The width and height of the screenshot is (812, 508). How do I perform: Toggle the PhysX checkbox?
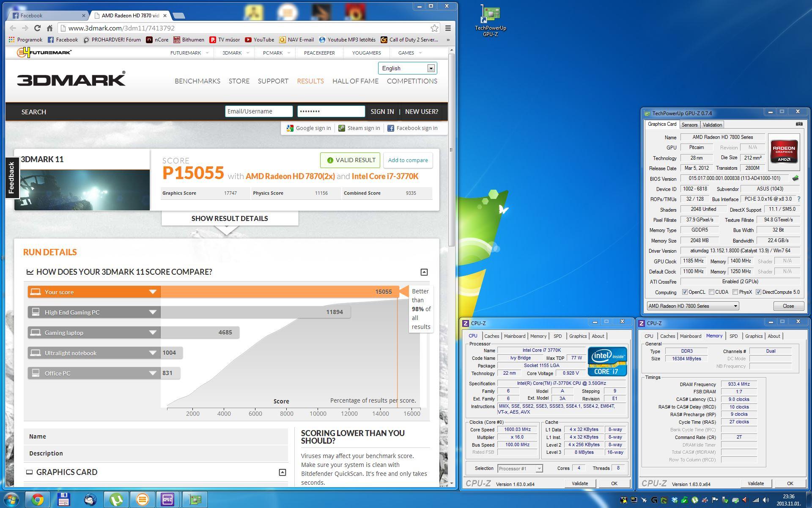tap(735, 292)
